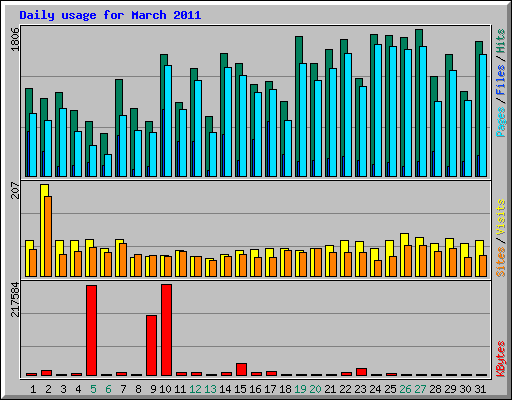512x400 pixels.
Task: Select the cyan pages bar for day 31
Action: (483, 115)
